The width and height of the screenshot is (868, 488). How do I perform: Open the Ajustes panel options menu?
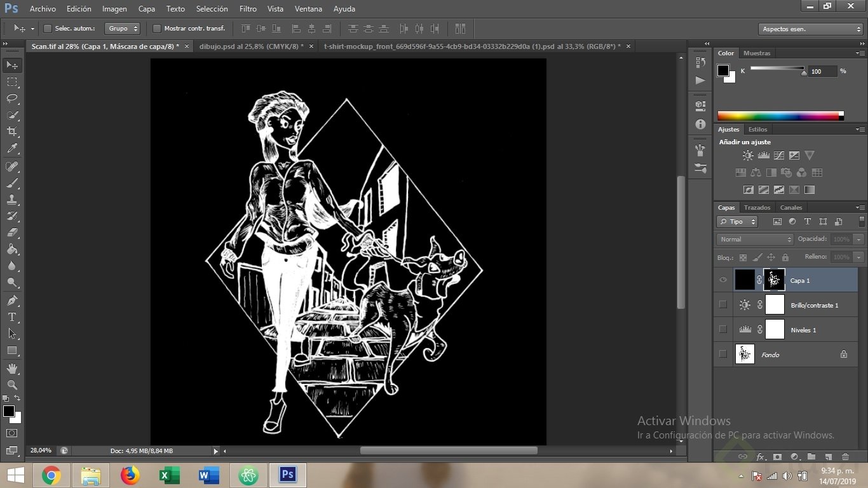(x=860, y=130)
